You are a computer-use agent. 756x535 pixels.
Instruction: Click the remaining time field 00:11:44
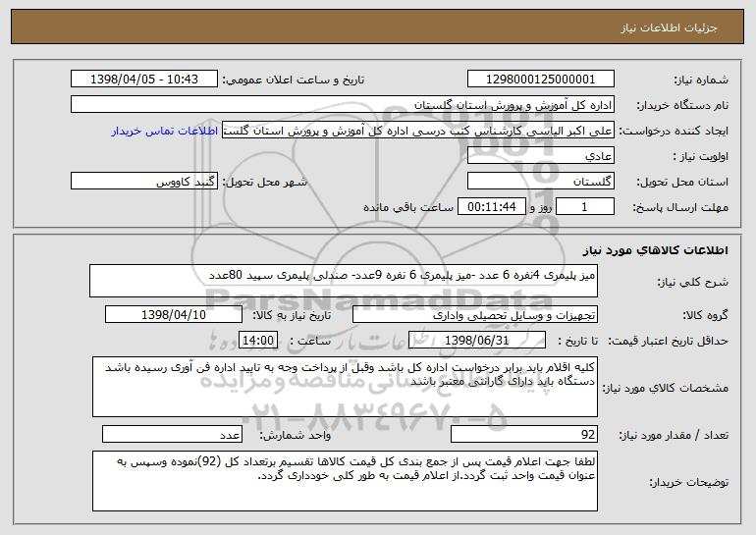pyautogui.click(x=491, y=206)
